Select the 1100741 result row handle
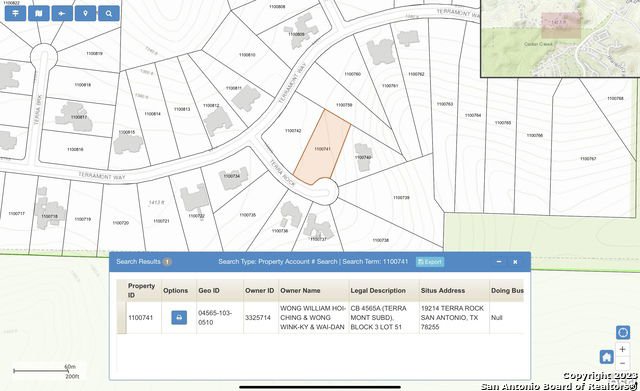Viewport: 640px width, 391px height. tap(122, 318)
